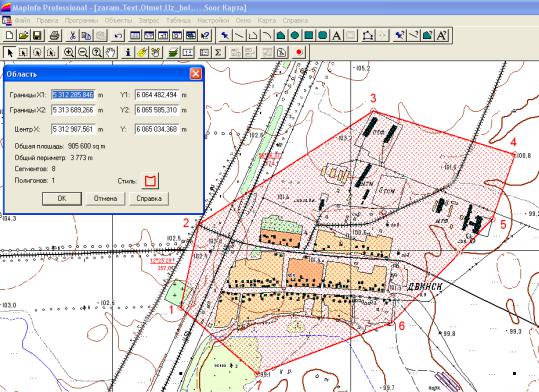Image resolution: width=539 pixels, height=392 pixels.
Task: Choose the Info tool icon
Action: pyautogui.click(x=128, y=53)
